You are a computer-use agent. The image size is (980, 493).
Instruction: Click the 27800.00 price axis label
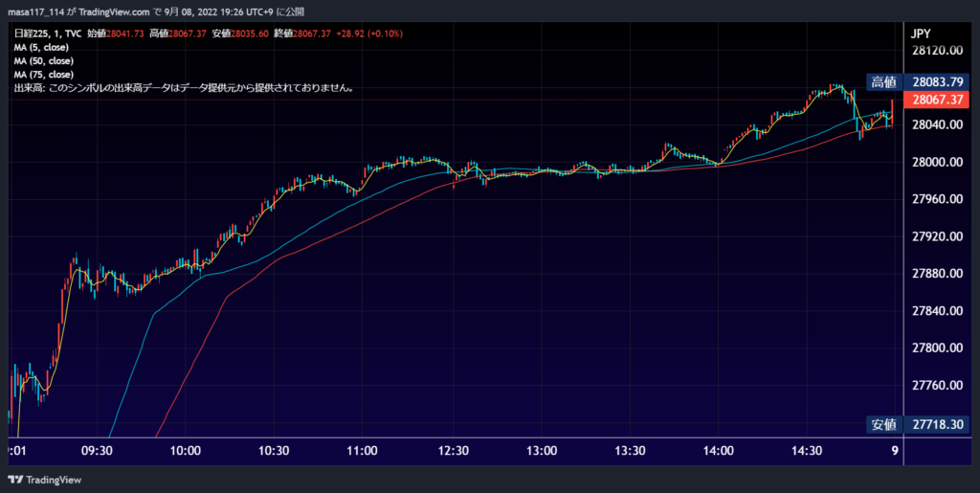click(x=938, y=348)
